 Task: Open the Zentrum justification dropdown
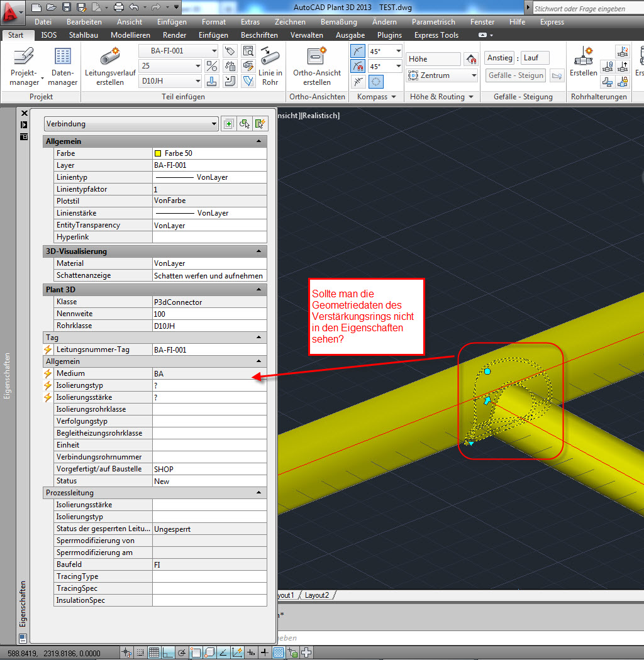click(x=474, y=75)
